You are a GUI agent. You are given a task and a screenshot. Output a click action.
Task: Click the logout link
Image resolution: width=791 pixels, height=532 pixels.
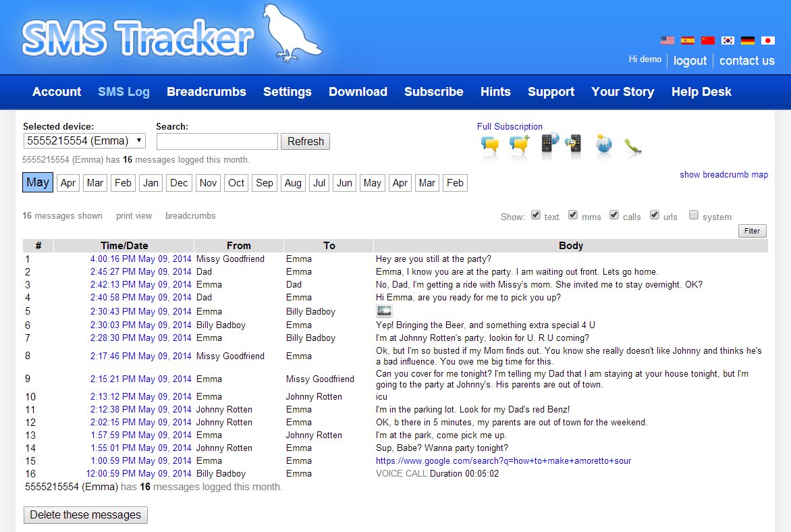(x=690, y=61)
